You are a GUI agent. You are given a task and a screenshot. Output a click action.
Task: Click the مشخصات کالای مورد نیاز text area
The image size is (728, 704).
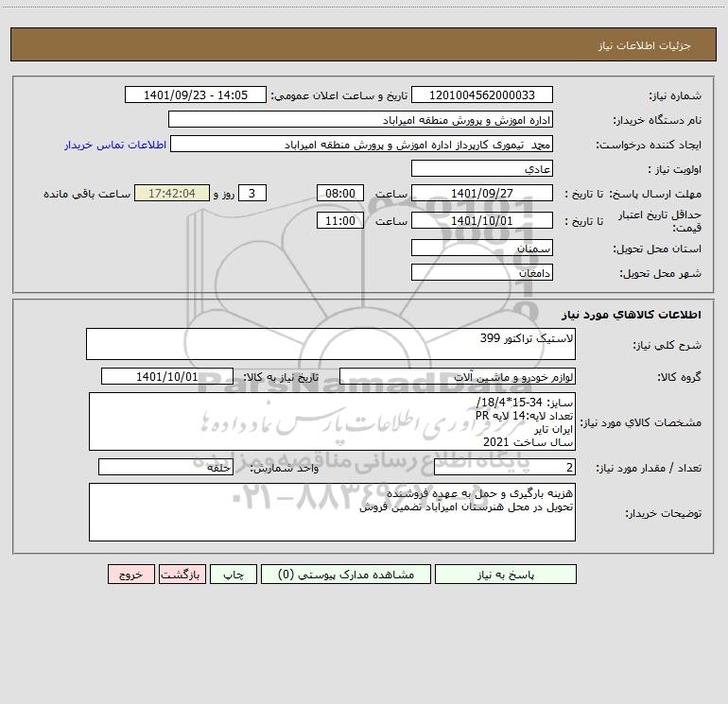pos(332,421)
